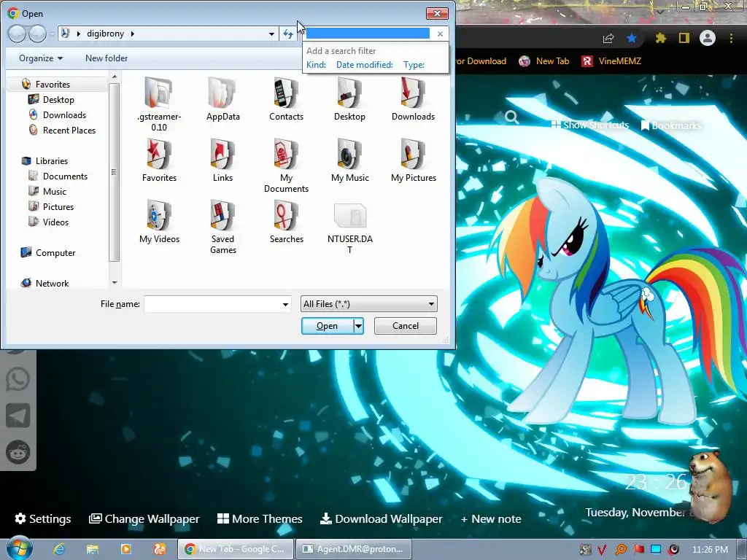Open Chrome's side panel icon
The height and width of the screenshot is (560, 747).
coord(684,38)
